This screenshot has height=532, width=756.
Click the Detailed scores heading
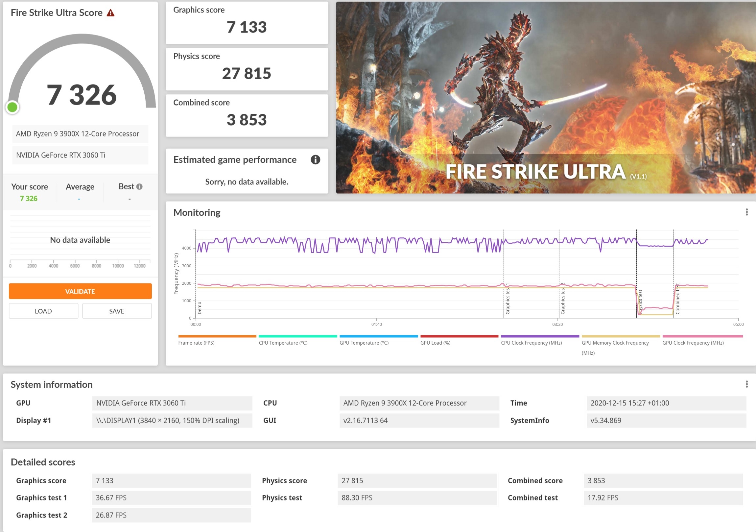43,462
